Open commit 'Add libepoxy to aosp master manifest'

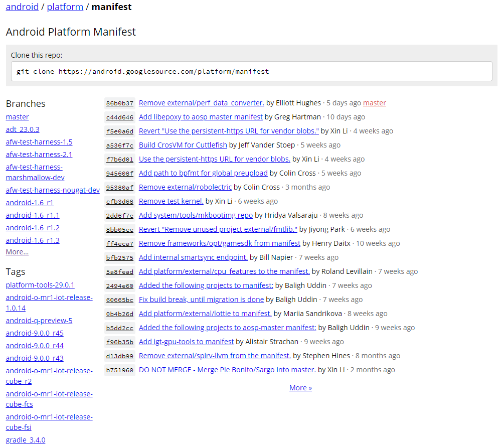[201, 117]
